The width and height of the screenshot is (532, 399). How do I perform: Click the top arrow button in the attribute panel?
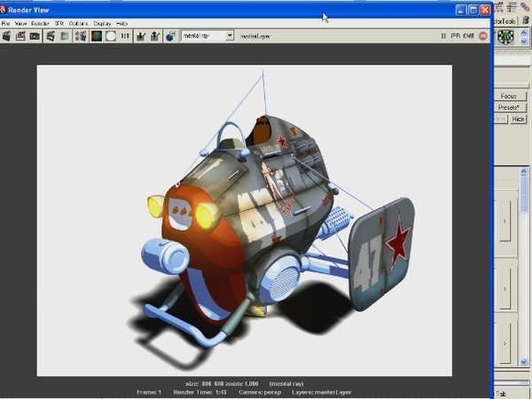tap(505, 221)
